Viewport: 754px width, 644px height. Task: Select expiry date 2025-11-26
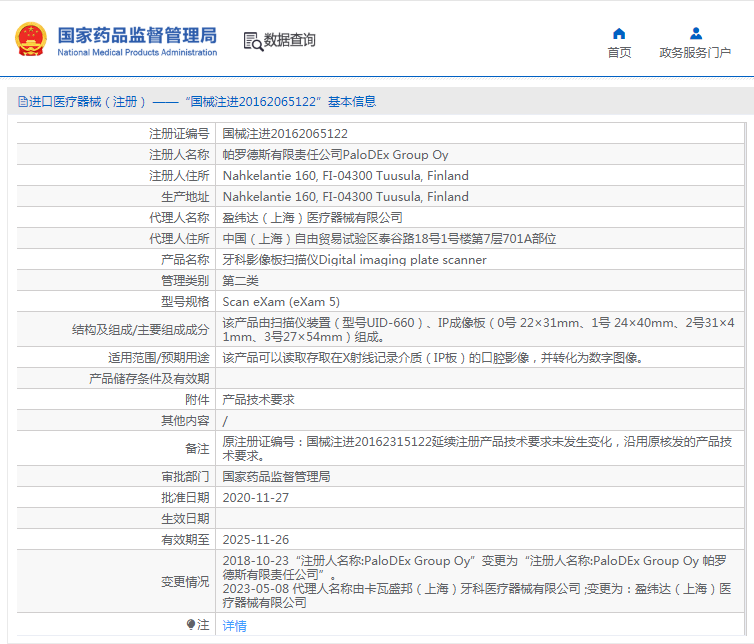[256, 540]
